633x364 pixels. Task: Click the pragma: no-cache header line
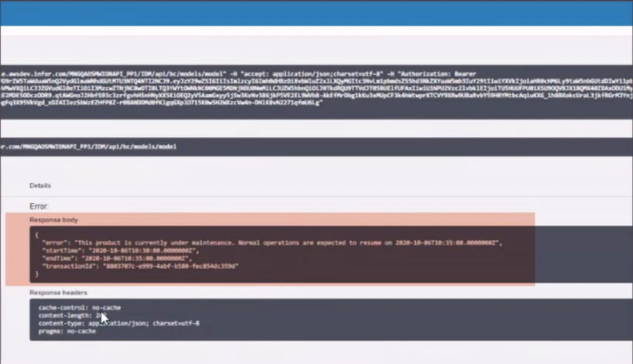click(67, 331)
